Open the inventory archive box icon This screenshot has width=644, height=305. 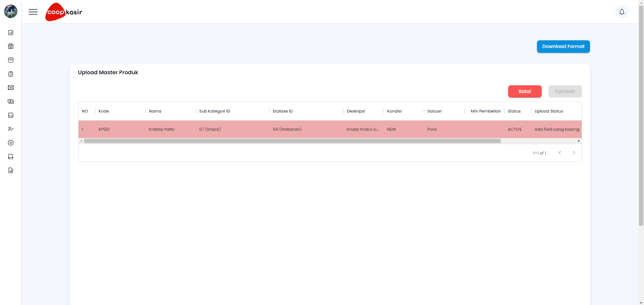click(11, 60)
